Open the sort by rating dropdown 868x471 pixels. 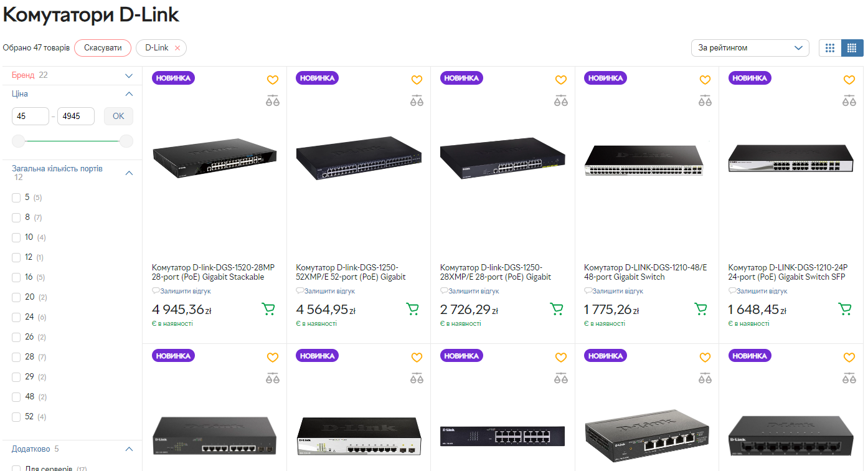pyautogui.click(x=750, y=48)
